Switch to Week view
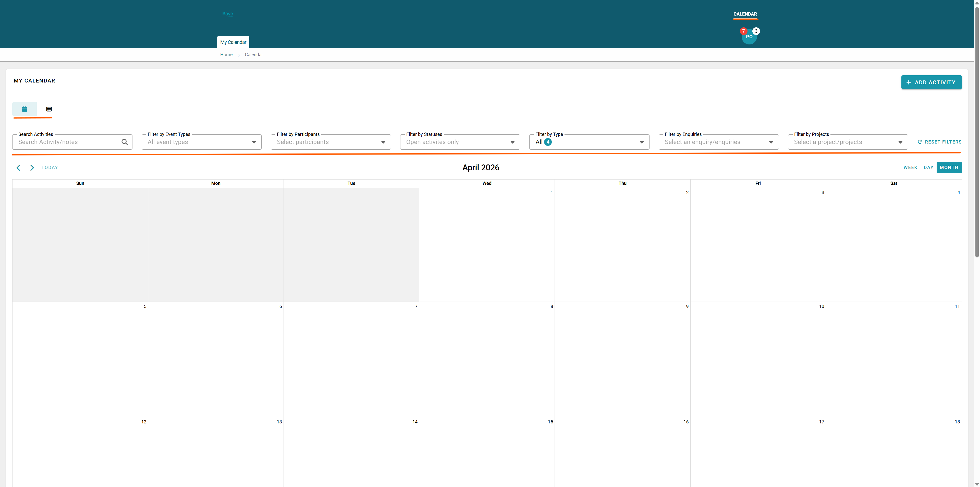 [910, 168]
